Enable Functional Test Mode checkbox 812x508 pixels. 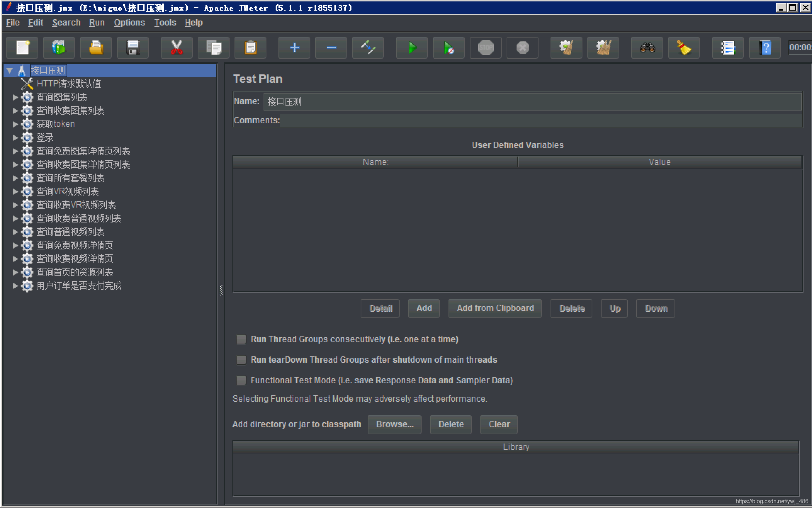click(x=241, y=380)
